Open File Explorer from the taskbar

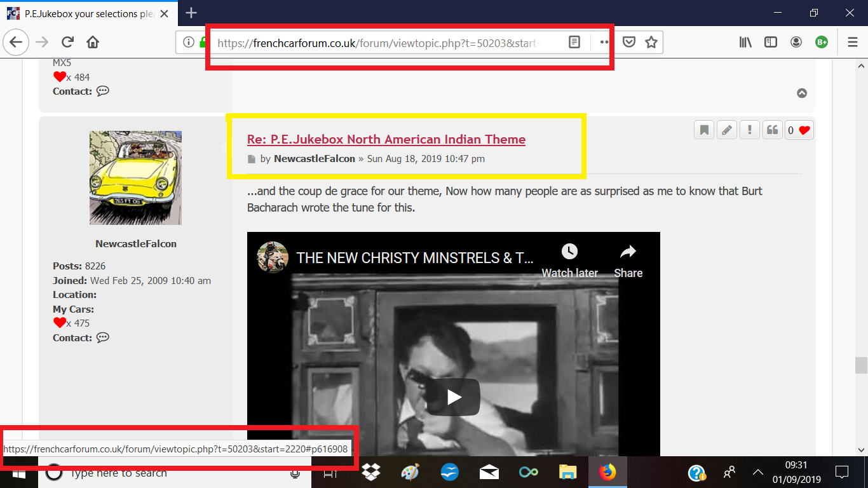[567, 473]
